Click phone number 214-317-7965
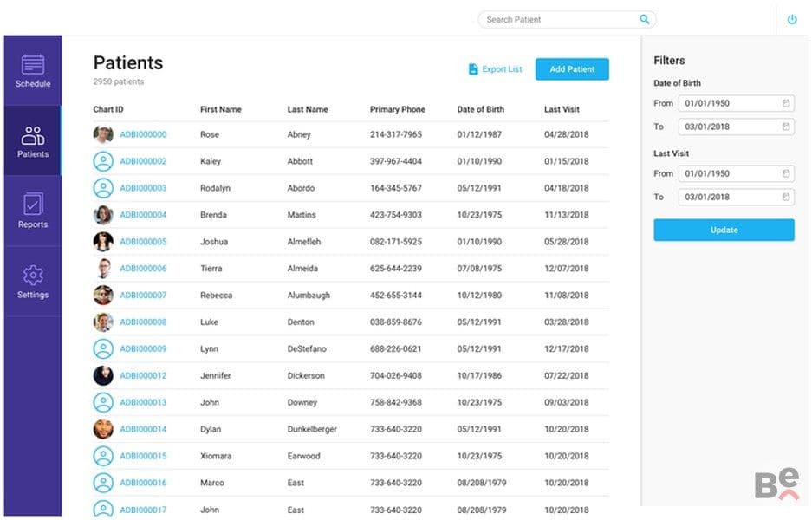Image resolution: width=812 pixels, height=520 pixels. [x=396, y=134]
